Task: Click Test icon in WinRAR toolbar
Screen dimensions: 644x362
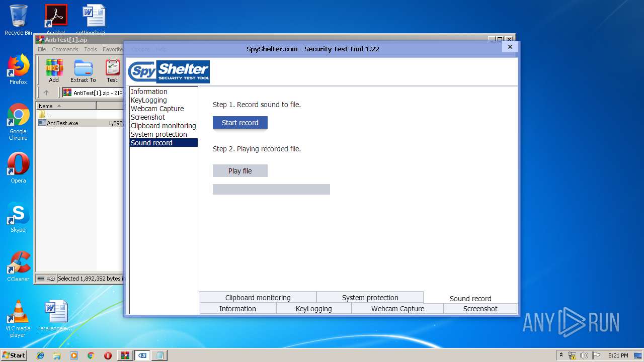Action: coord(112,71)
